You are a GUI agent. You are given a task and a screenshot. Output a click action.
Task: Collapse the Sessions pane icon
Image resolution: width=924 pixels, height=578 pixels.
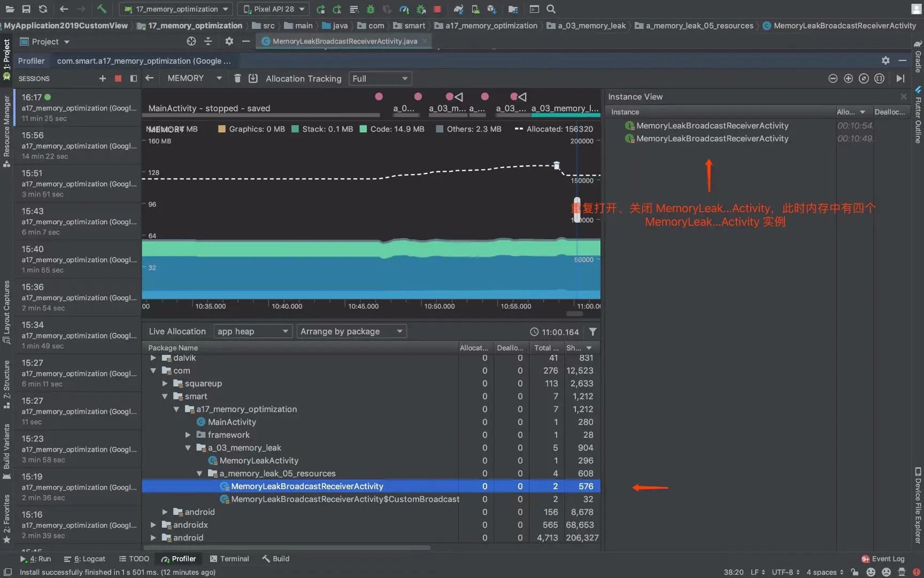[134, 79]
